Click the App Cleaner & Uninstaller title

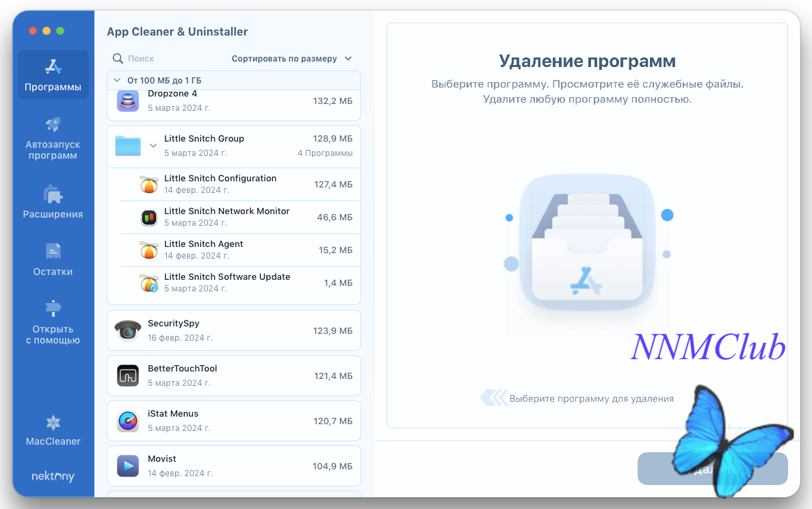177,31
